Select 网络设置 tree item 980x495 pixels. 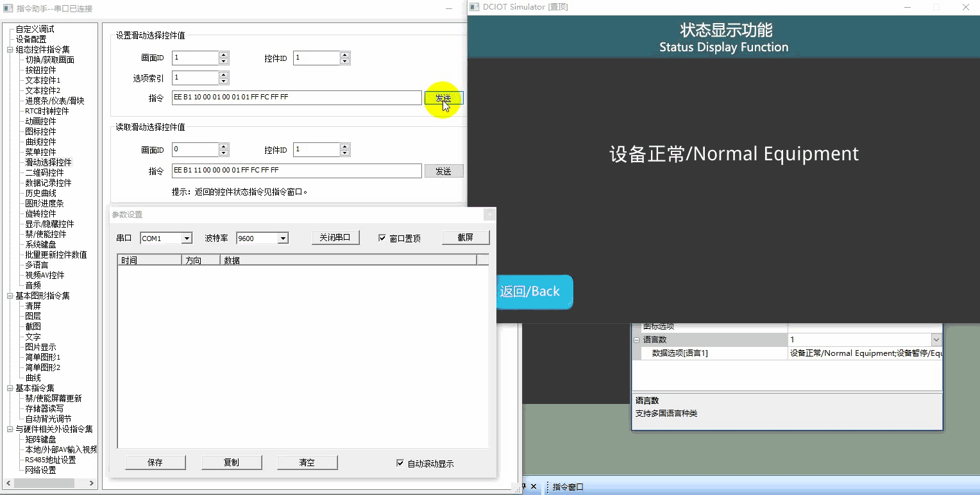pos(40,470)
